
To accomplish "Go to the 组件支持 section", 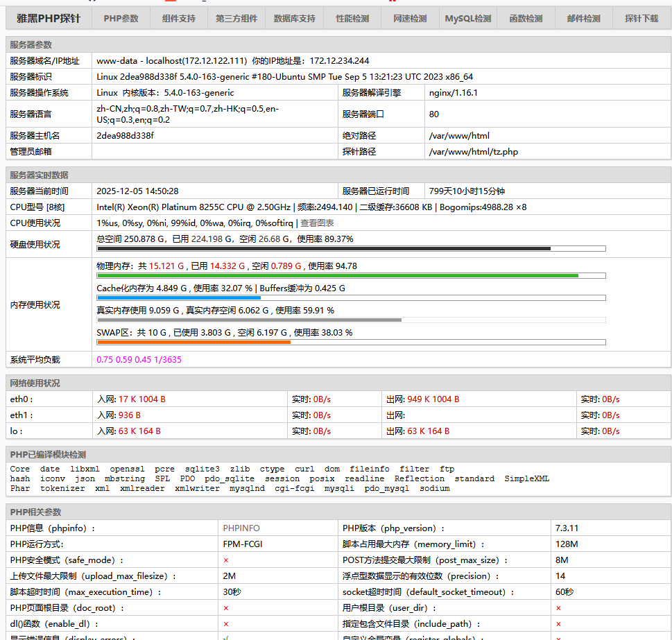I will pyautogui.click(x=179, y=19).
